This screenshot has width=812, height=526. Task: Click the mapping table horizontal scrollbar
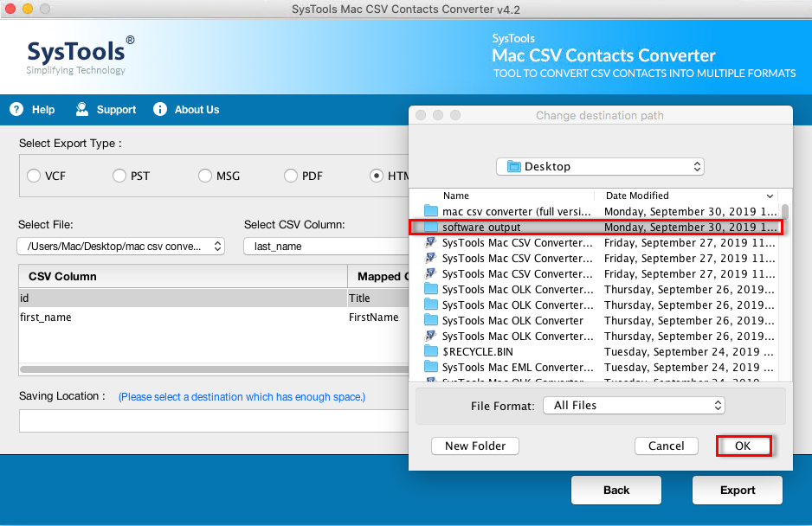(214, 369)
